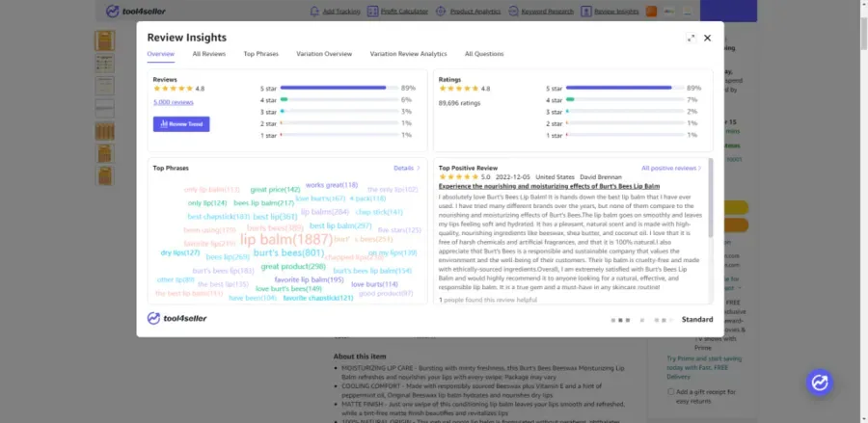Select the phrase love burt's bees(149)
868x423 pixels.
[288, 289]
